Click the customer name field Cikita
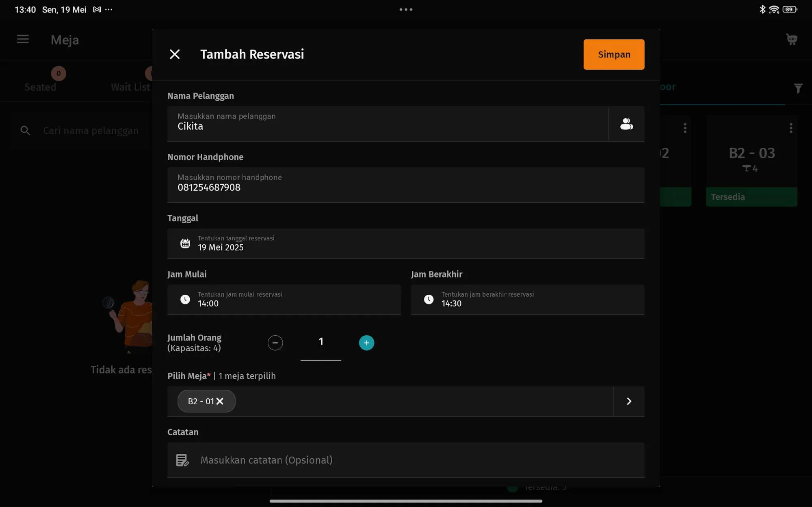This screenshot has width=812, height=507. click(388, 124)
